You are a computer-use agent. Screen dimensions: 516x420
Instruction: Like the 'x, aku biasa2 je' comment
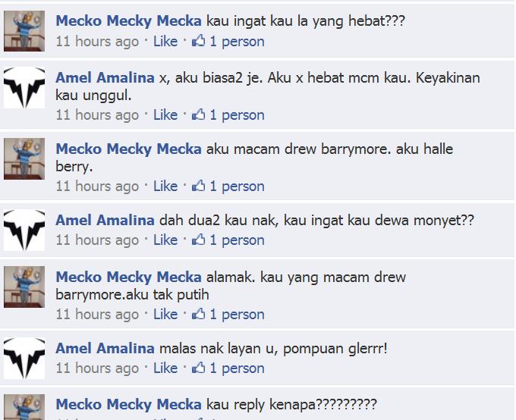[x=165, y=114]
